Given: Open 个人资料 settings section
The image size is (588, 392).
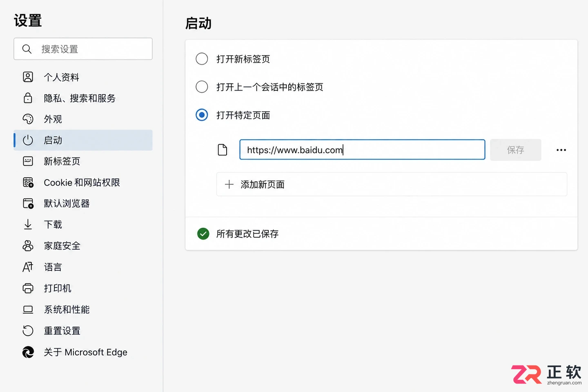Looking at the screenshot, I should tap(83, 77).
